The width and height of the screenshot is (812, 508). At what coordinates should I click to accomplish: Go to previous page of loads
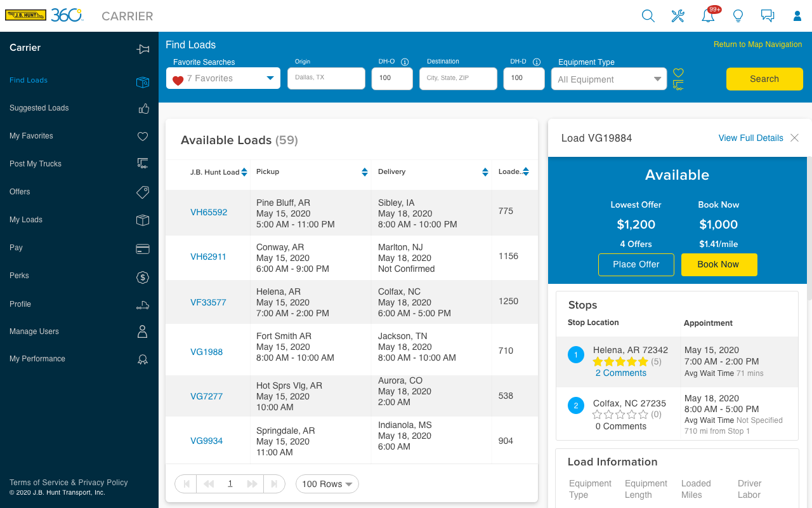[208, 484]
